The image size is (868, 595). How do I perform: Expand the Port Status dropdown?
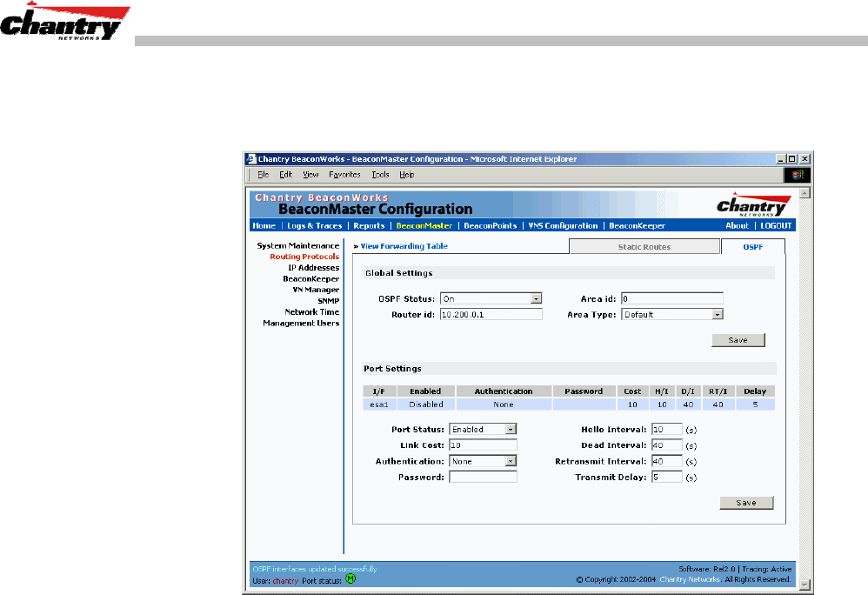pos(511,429)
